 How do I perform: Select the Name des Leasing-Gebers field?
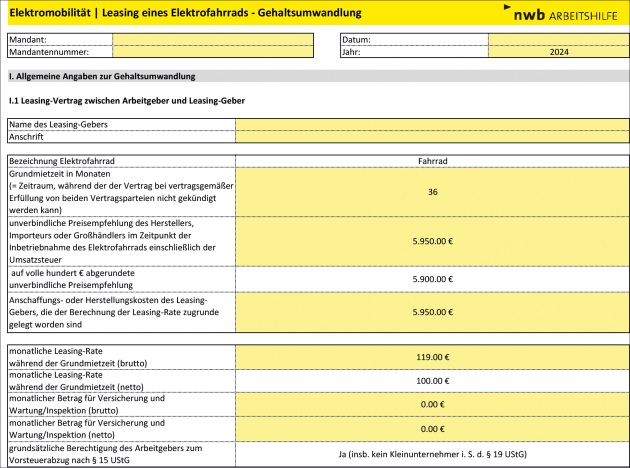click(x=432, y=124)
